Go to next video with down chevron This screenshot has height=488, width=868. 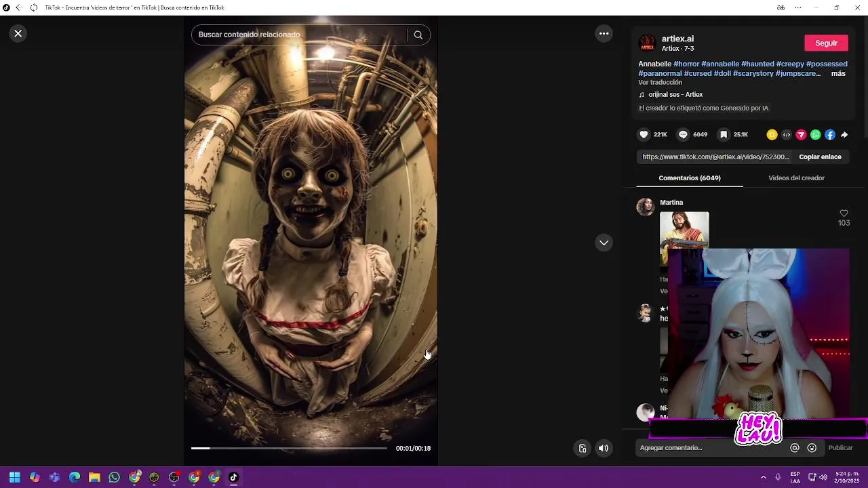pyautogui.click(x=604, y=243)
